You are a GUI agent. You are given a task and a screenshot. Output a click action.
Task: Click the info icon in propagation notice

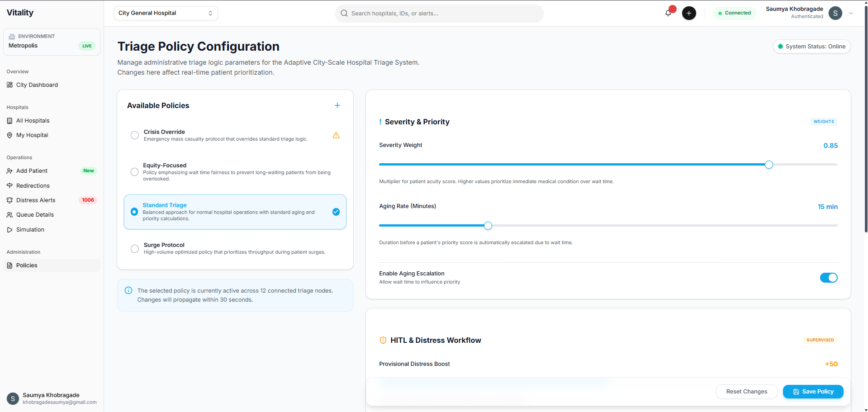(128, 290)
